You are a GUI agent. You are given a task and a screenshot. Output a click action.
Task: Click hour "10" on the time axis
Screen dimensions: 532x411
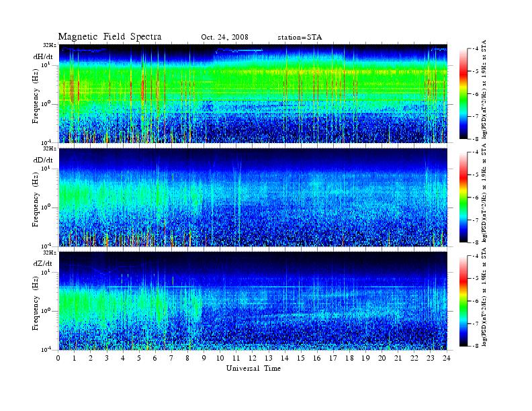coord(220,359)
